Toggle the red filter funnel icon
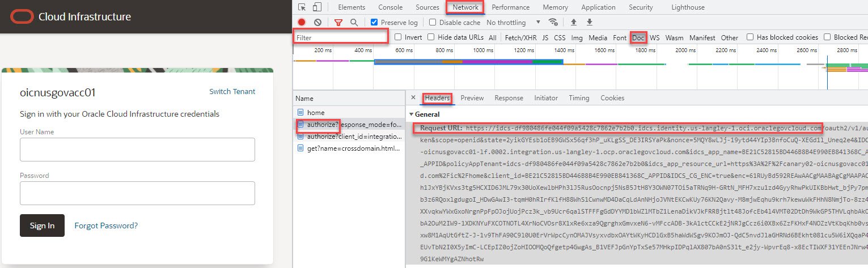868x268 pixels. pyautogui.click(x=338, y=23)
